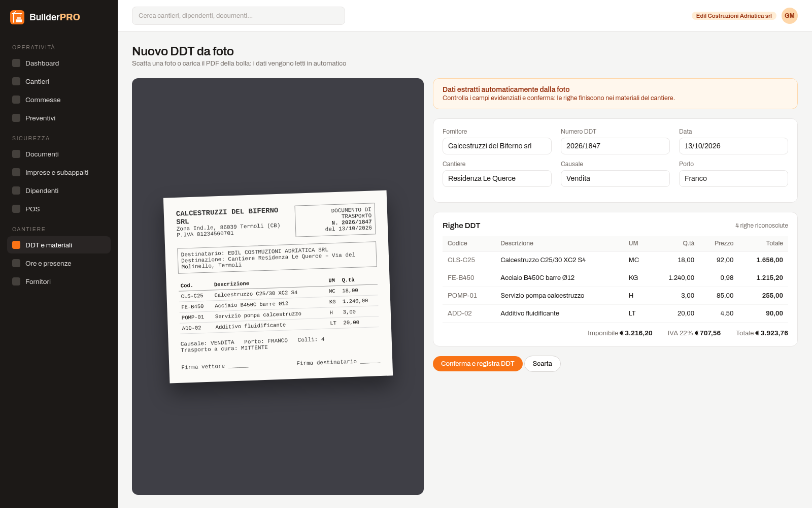This screenshot has width=812, height=508.
Task: Click the Porto field Franco
Action: click(x=733, y=178)
